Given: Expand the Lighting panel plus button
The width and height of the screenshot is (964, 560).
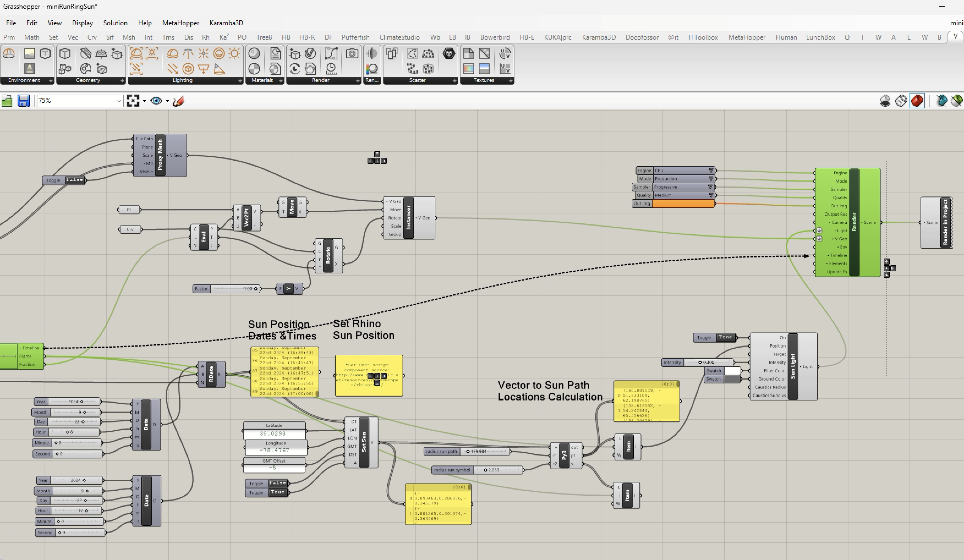Looking at the screenshot, I should tap(240, 81).
